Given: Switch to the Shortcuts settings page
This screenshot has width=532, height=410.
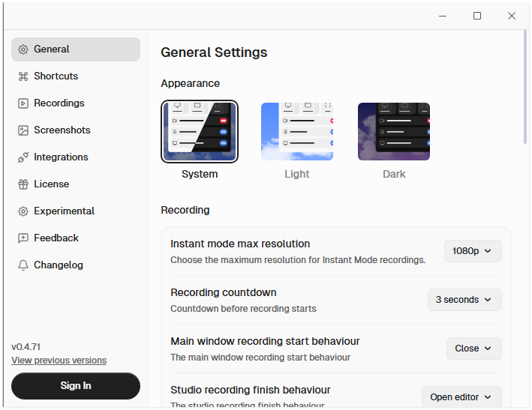Looking at the screenshot, I should pyautogui.click(x=56, y=76).
